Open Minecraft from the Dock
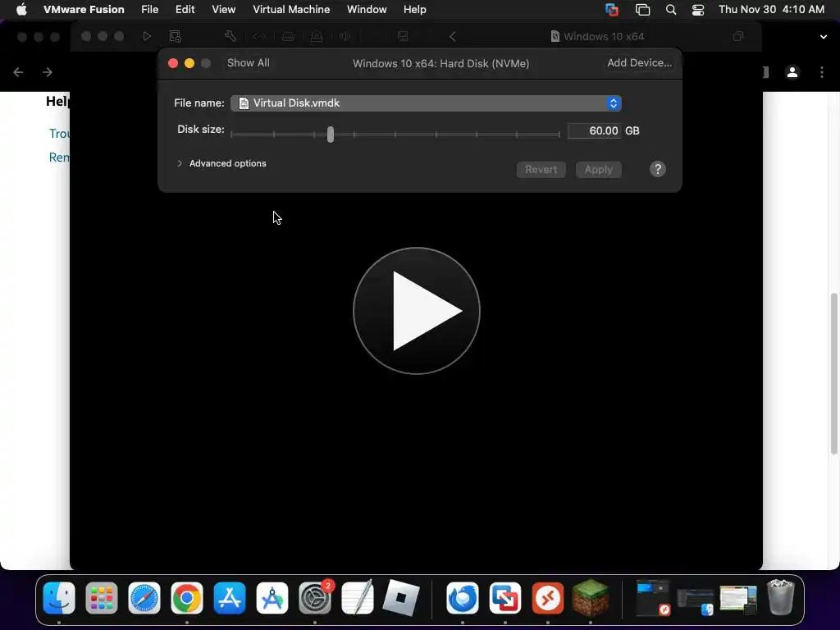 591,597
